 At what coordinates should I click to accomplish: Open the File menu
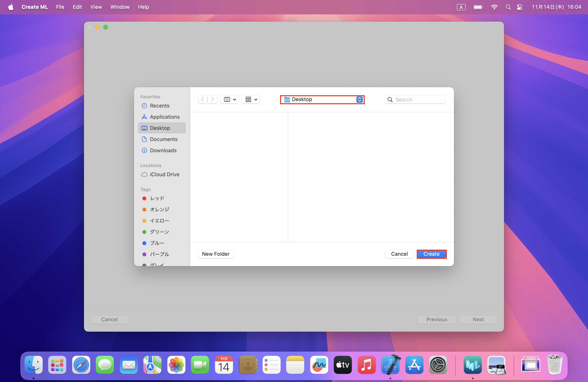tap(60, 7)
